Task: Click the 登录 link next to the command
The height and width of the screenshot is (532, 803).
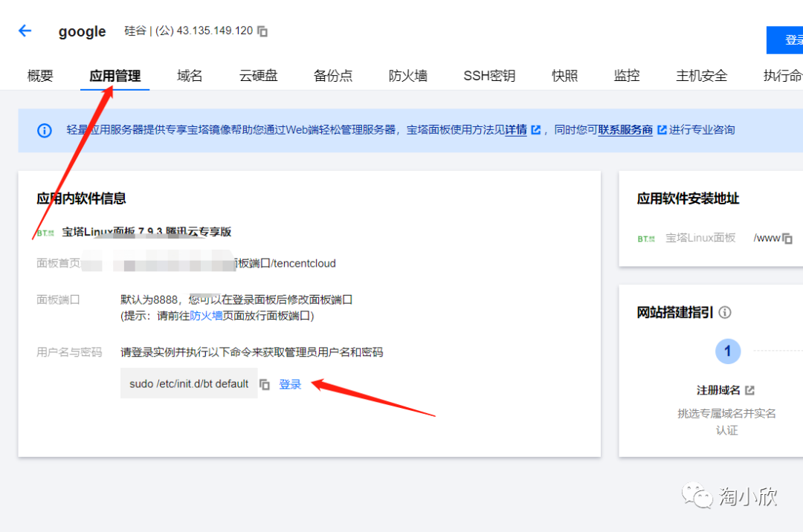Action: point(290,384)
